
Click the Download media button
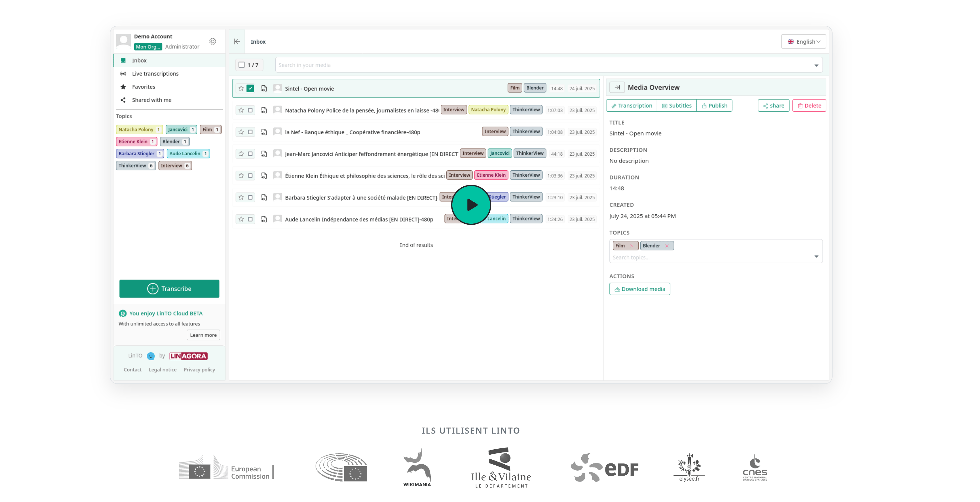640,289
